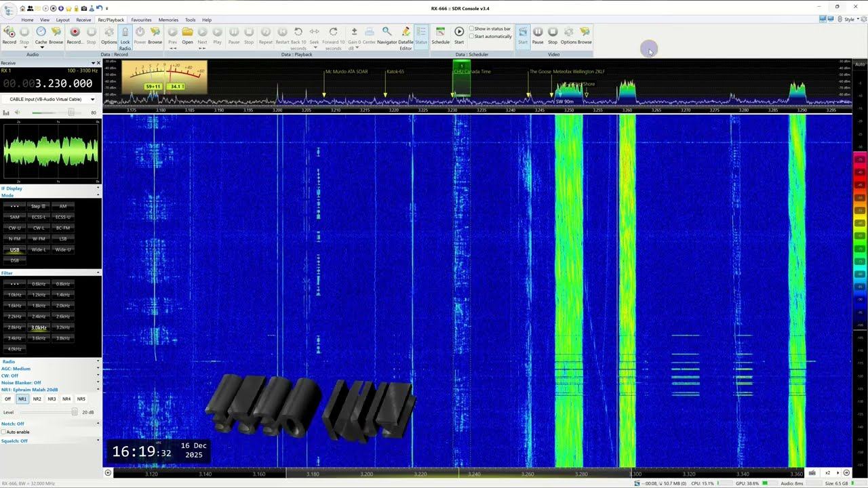868x488 pixels.
Task: Select Wide-U mode button
Action: click(63, 249)
